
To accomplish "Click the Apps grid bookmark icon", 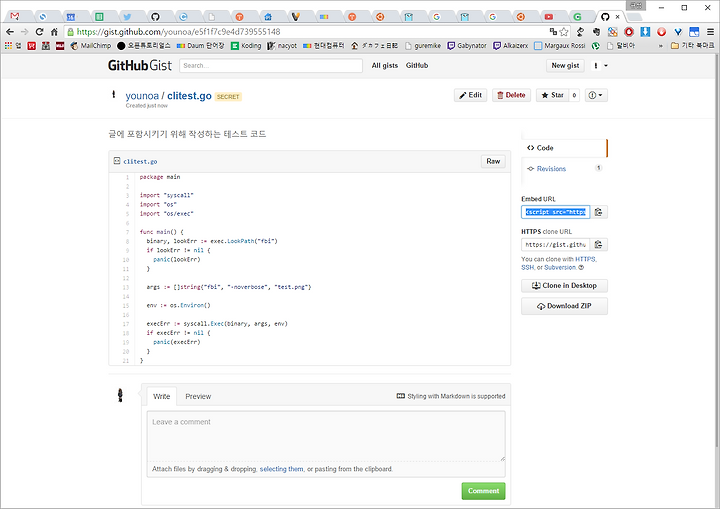I will tap(8, 45).
